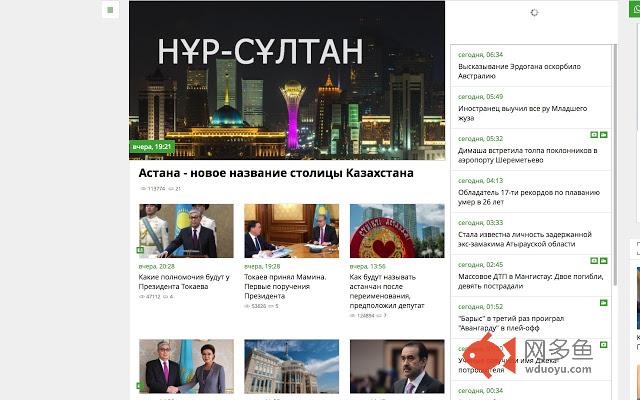Click the 124894 view count
Screen dimensions: 640x400
[x=365, y=316]
